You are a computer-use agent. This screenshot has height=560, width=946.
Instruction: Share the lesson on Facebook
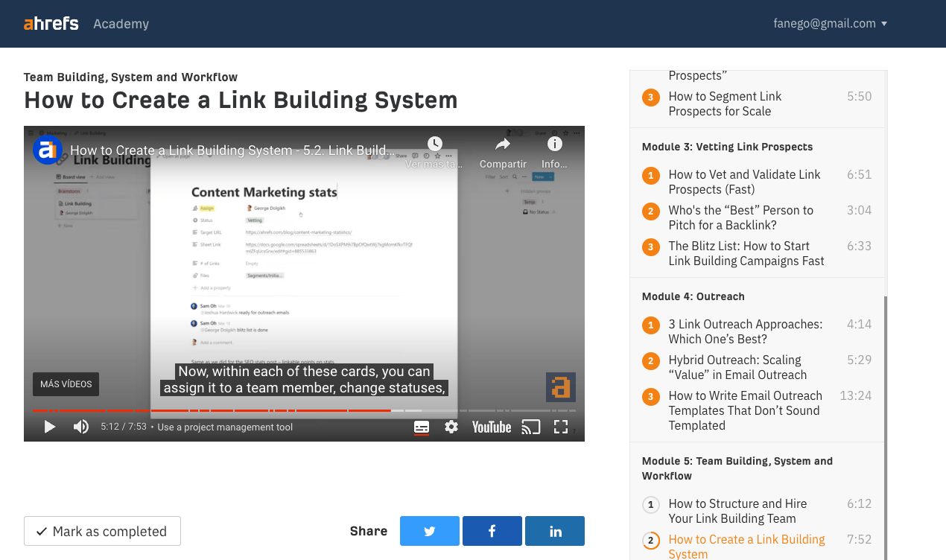click(x=492, y=530)
